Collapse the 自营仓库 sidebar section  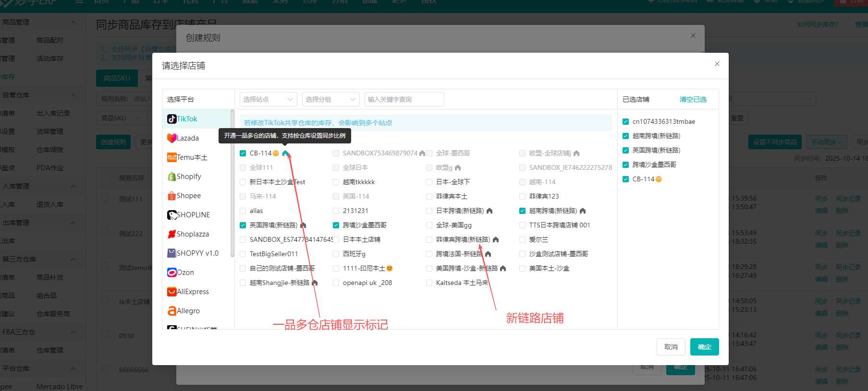click(73, 95)
